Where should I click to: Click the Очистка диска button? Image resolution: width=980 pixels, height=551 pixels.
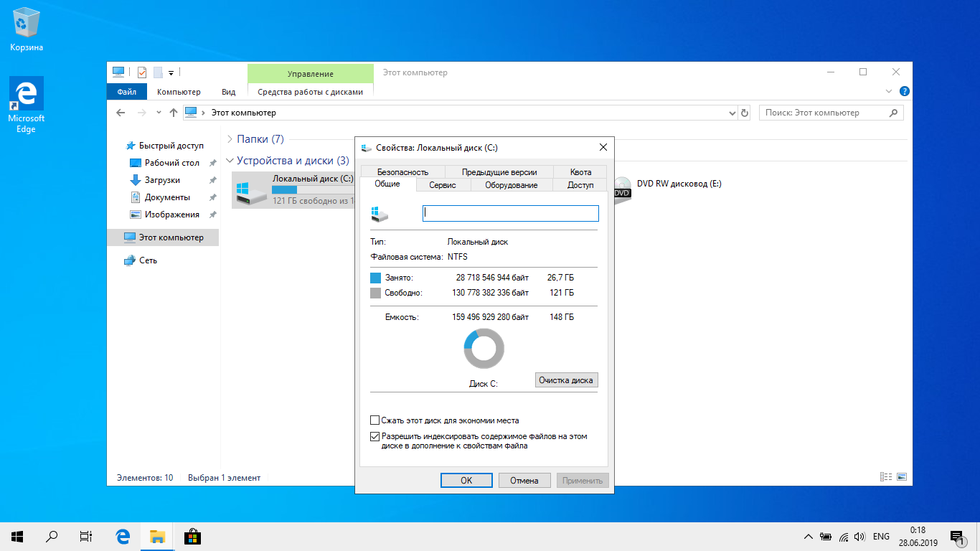pyautogui.click(x=566, y=380)
